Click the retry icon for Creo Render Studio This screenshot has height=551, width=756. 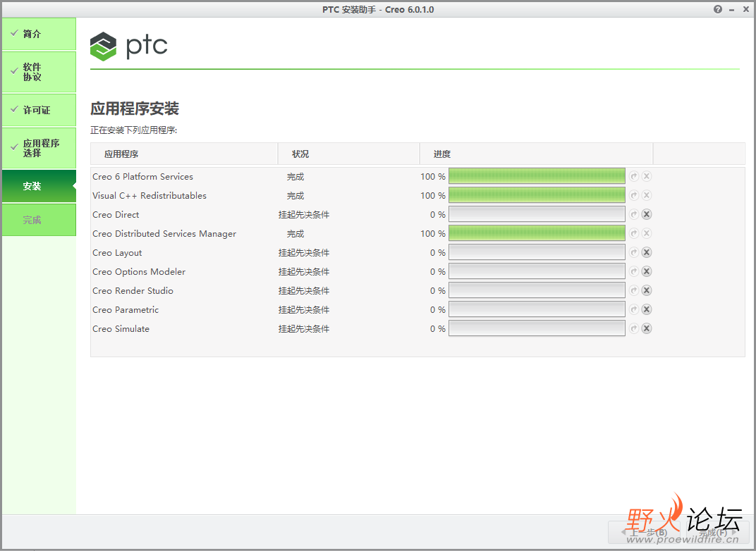click(634, 290)
